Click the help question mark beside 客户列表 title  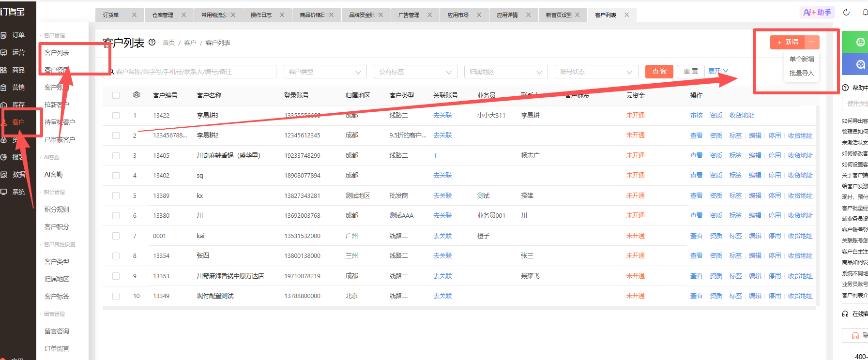click(x=152, y=42)
